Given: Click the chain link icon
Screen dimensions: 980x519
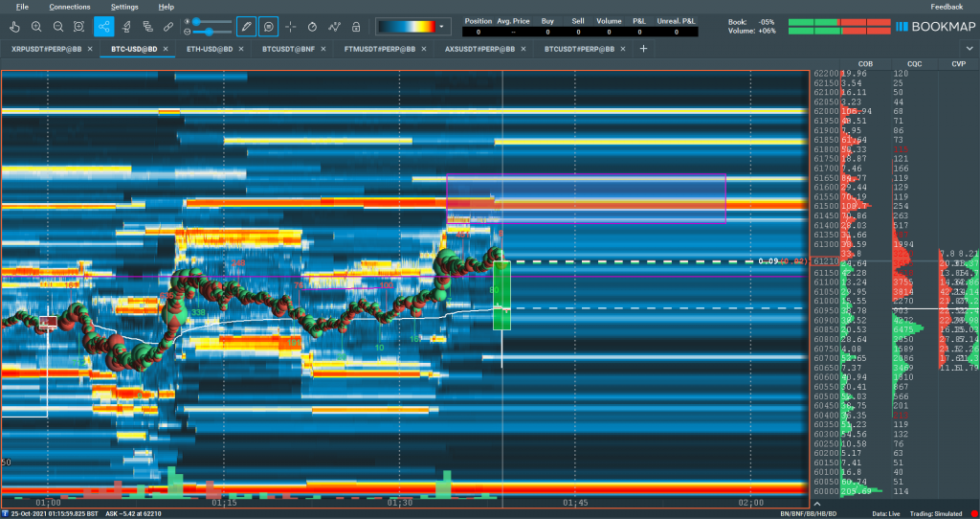Looking at the screenshot, I should tap(168, 27).
